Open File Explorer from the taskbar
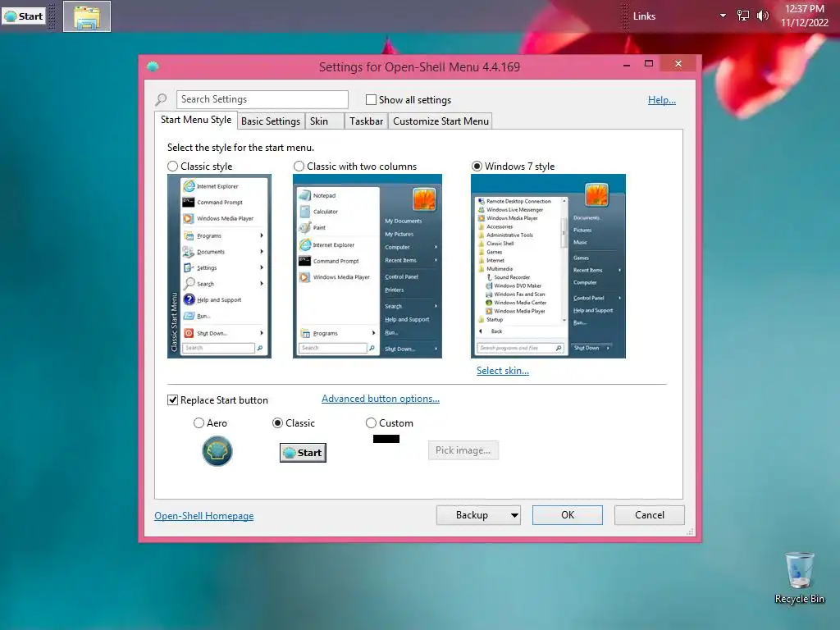Viewport: 840px width, 630px height. pyautogui.click(x=87, y=16)
